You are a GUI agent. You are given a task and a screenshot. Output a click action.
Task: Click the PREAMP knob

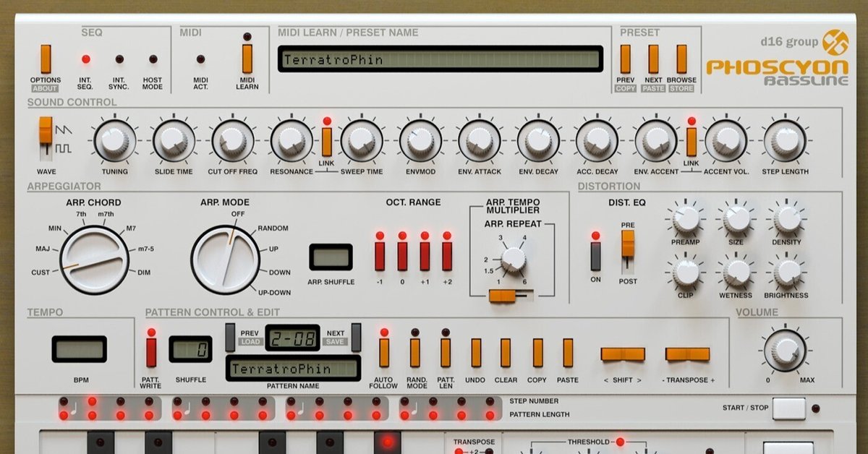pyautogui.click(x=686, y=218)
